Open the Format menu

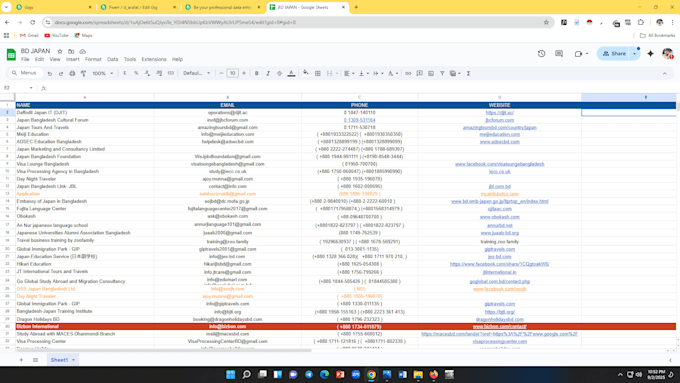(x=93, y=59)
